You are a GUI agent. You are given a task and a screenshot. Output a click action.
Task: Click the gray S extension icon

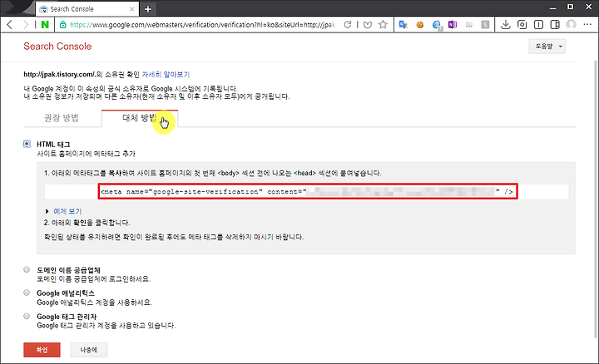point(485,25)
